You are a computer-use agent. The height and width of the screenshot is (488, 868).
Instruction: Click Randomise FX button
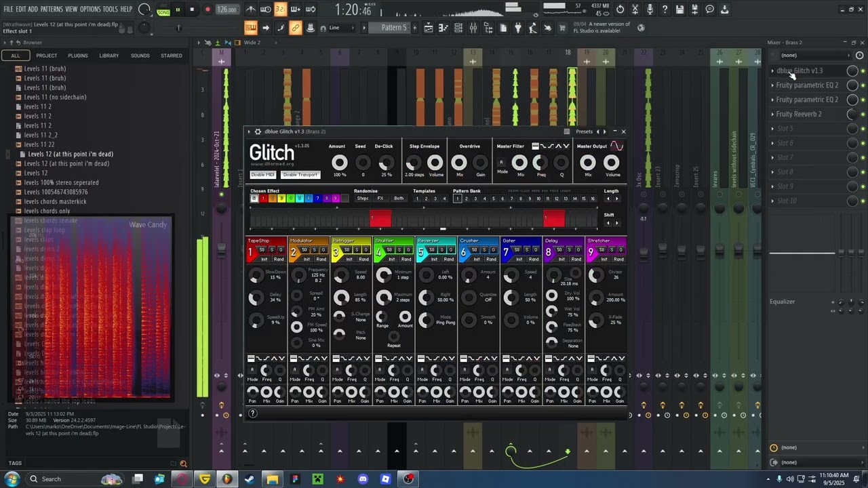click(x=380, y=199)
